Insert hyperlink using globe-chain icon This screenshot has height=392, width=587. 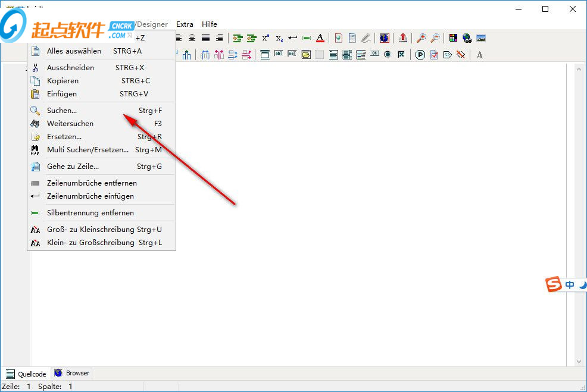tap(467, 38)
